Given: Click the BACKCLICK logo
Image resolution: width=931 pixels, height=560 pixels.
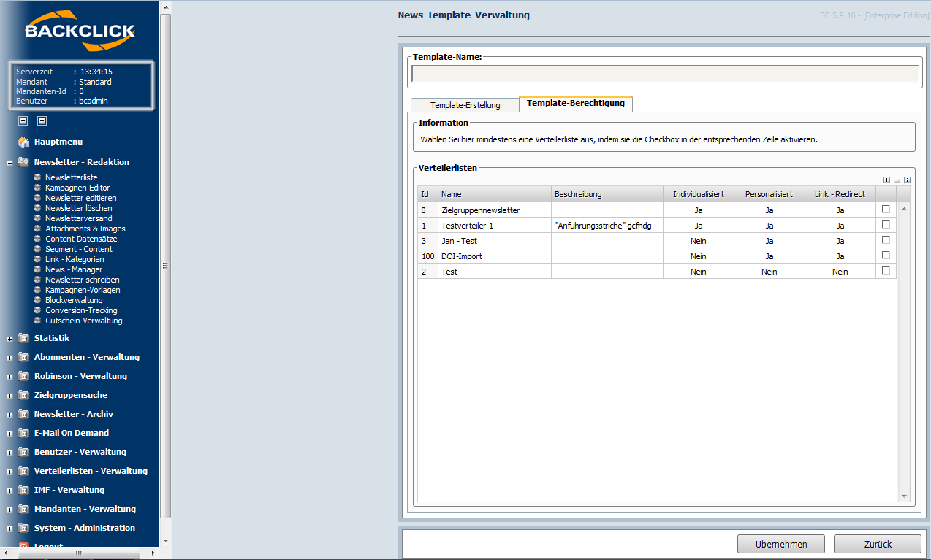Looking at the screenshot, I should point(80,31).
